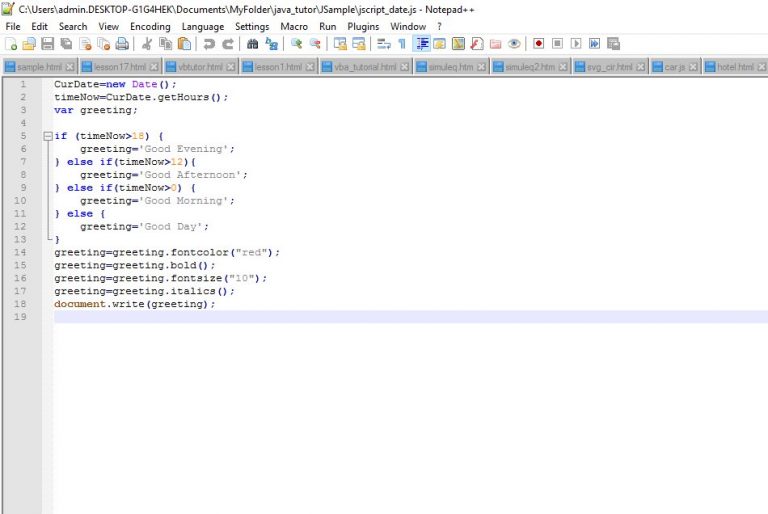Switch to the simuleq2.htm tab

[530, 67]
